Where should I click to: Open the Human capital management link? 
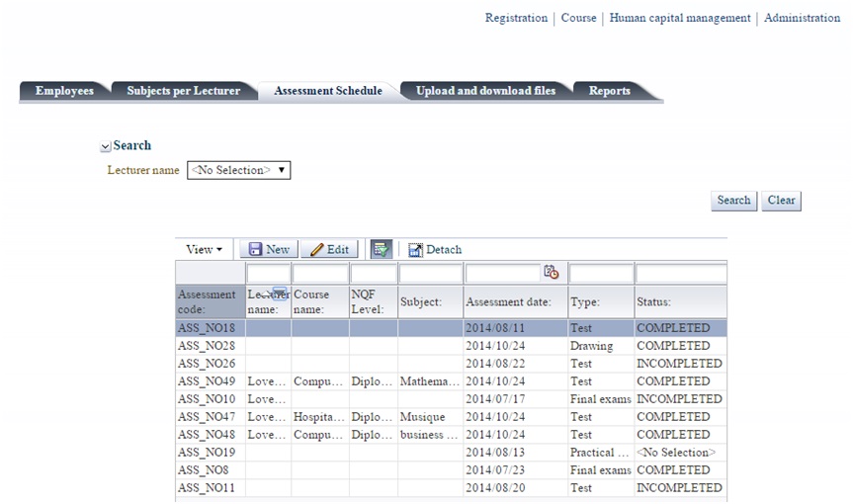pos(679,18)
